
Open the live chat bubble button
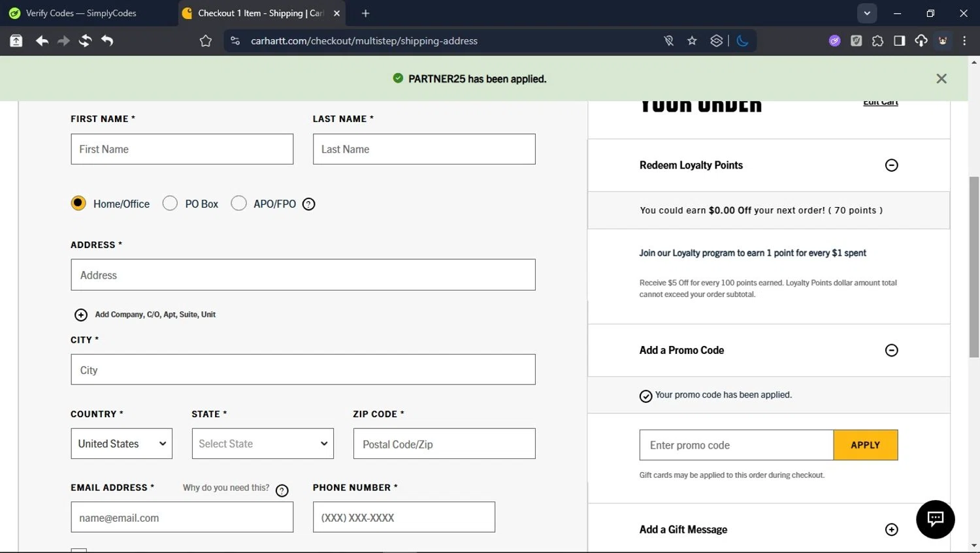[936, 520]
